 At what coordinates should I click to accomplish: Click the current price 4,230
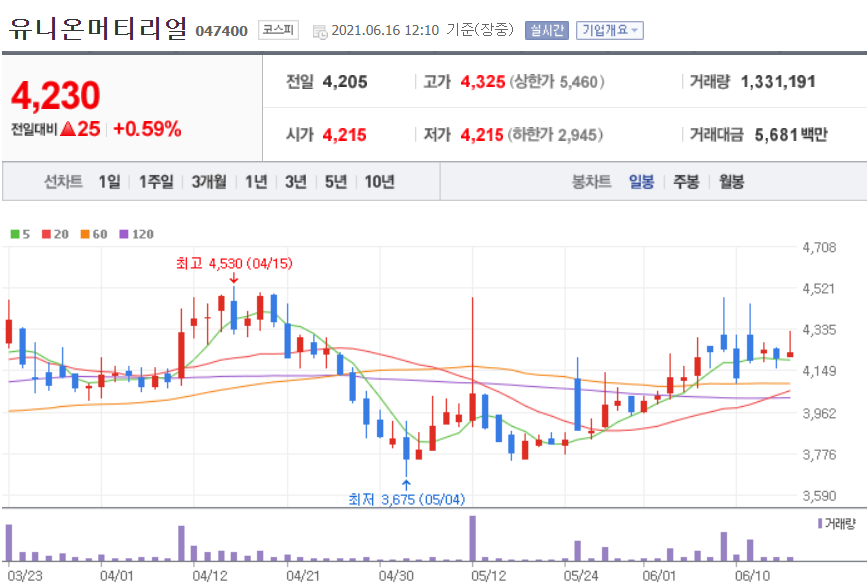[x=55, y=95]
